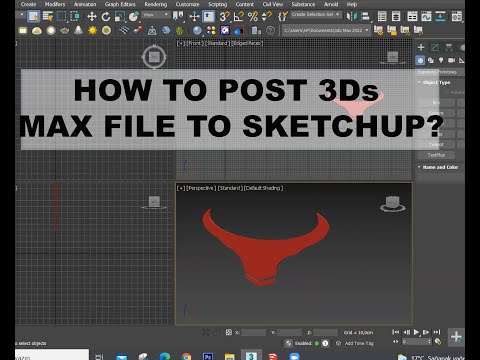The height and width of the screenshot is (360, 480).
Task: Open Edit Named Selection Sets
Action: point(283,16)
